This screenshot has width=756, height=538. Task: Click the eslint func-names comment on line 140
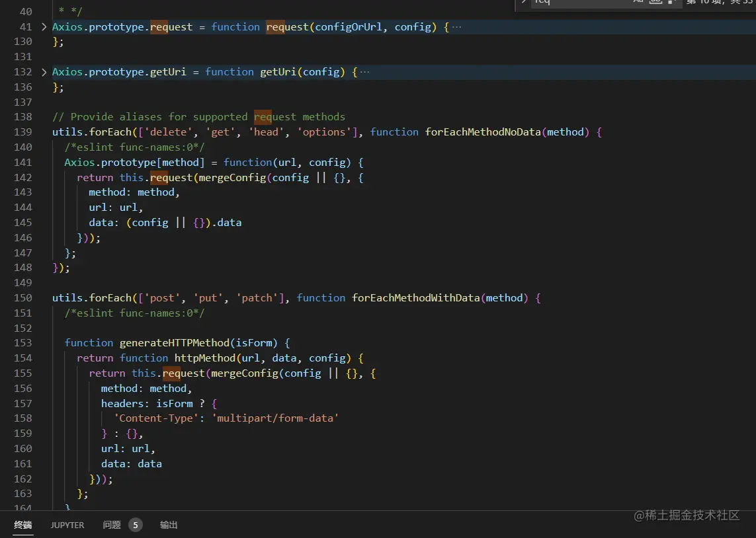(134, 147)
